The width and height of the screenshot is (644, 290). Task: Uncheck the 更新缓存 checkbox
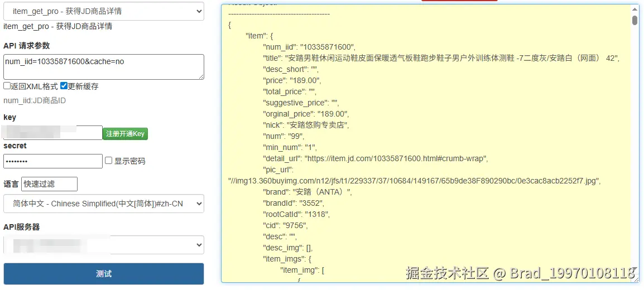pyautogui.click(x=64, y=86)
